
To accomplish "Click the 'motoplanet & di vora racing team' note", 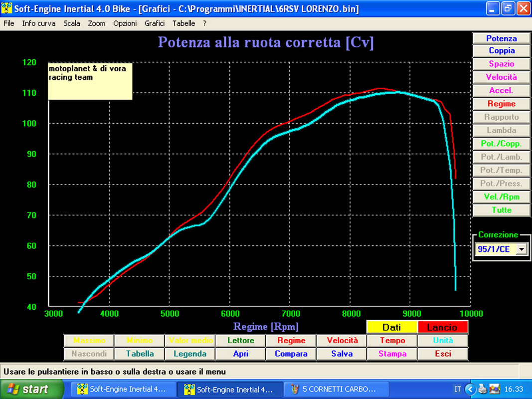I will [90, 81].
